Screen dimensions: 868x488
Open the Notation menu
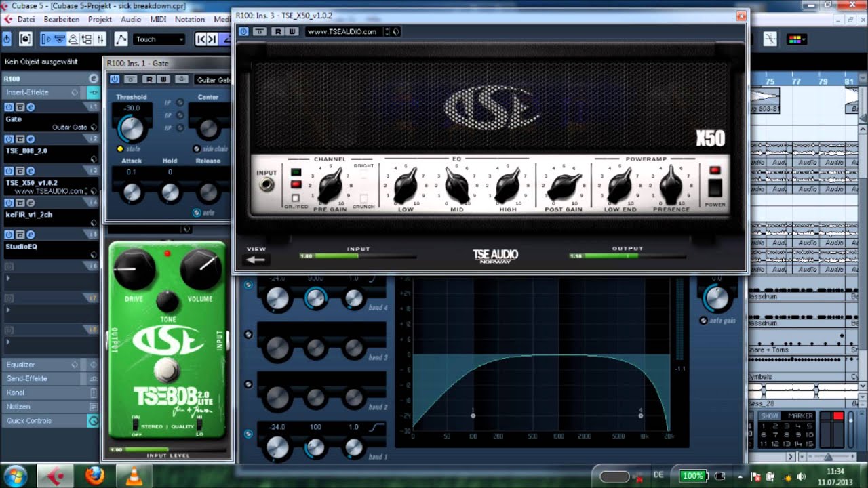coord(190,19)
